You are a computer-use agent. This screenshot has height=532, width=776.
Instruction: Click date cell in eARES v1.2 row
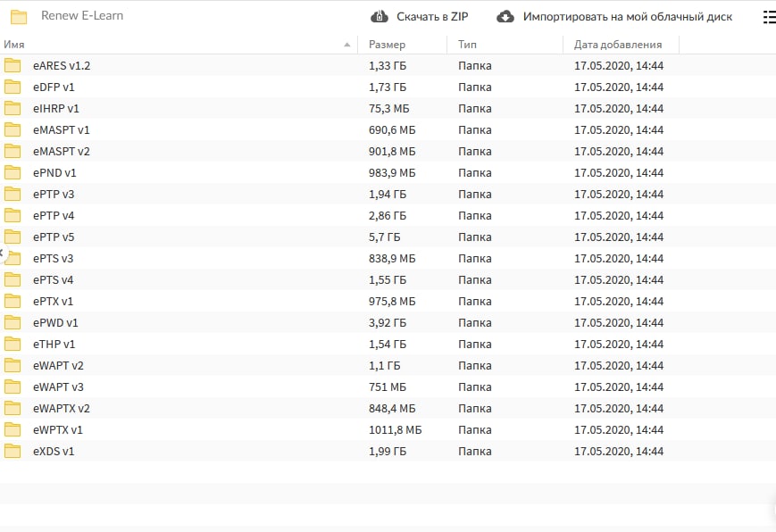coord(619,66)
